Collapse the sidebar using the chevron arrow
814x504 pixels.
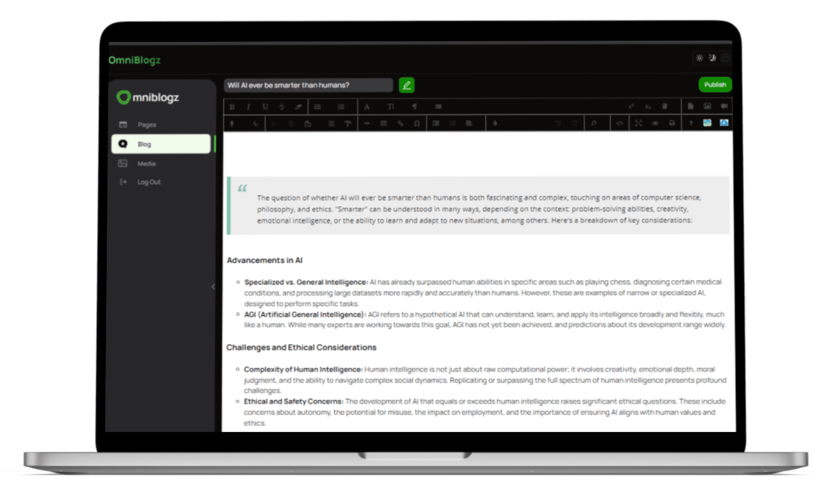pyautogui.click(x=213, y=287)
